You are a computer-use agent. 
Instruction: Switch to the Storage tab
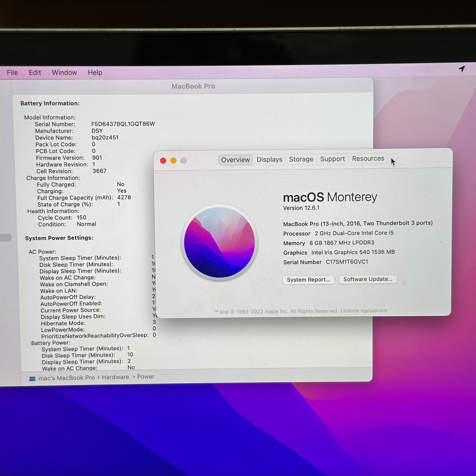[x=301, y=159]
